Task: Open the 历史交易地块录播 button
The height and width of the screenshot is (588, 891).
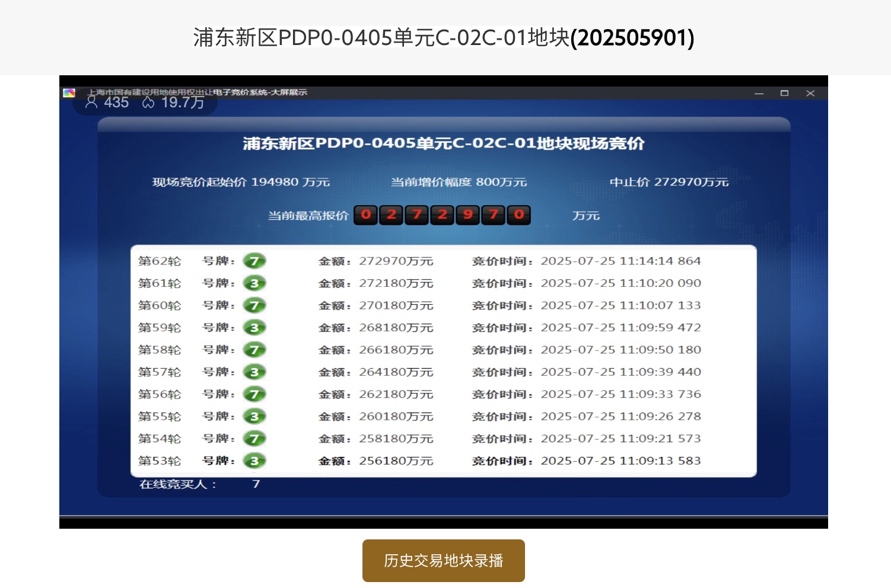Action: tap(443, 561)
